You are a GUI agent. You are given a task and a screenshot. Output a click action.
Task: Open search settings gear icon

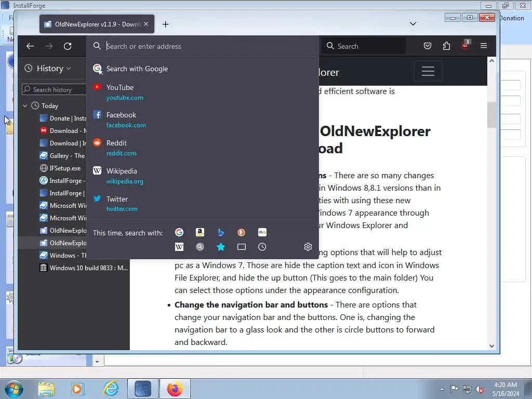[308, 247]
